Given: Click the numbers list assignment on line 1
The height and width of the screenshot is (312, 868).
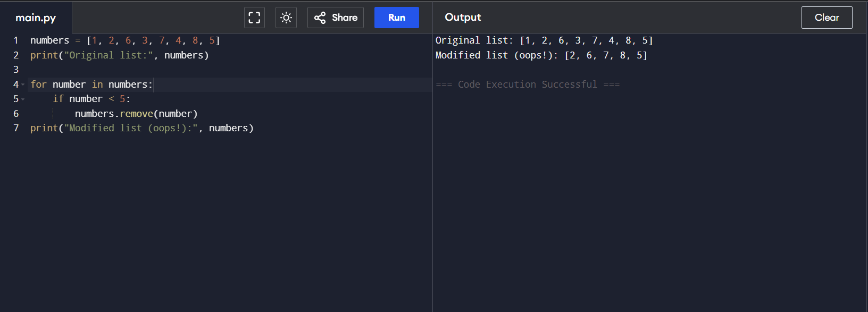Looking at the screenshot, I should tap(125, 40).
